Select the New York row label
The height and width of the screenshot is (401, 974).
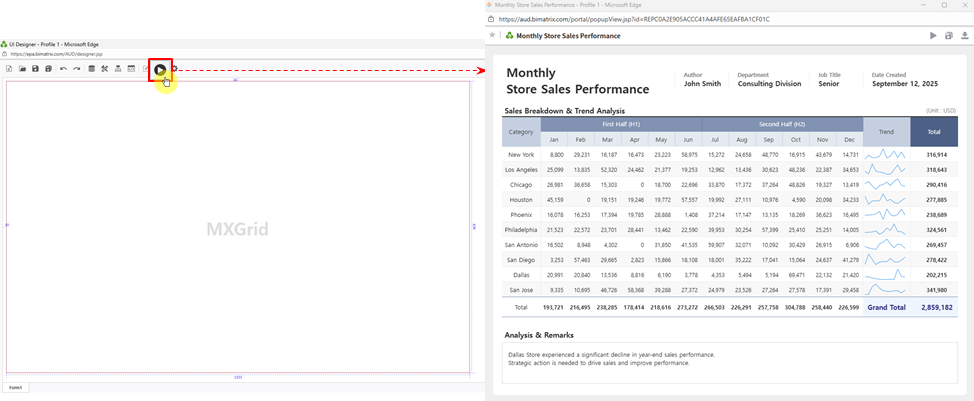point(521,155)
